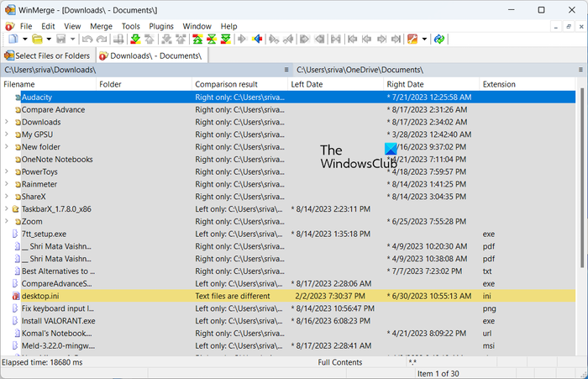Jump to Last Difference using toolbar icon
Viewport: 588px width, 379px height.
[225, 39]
